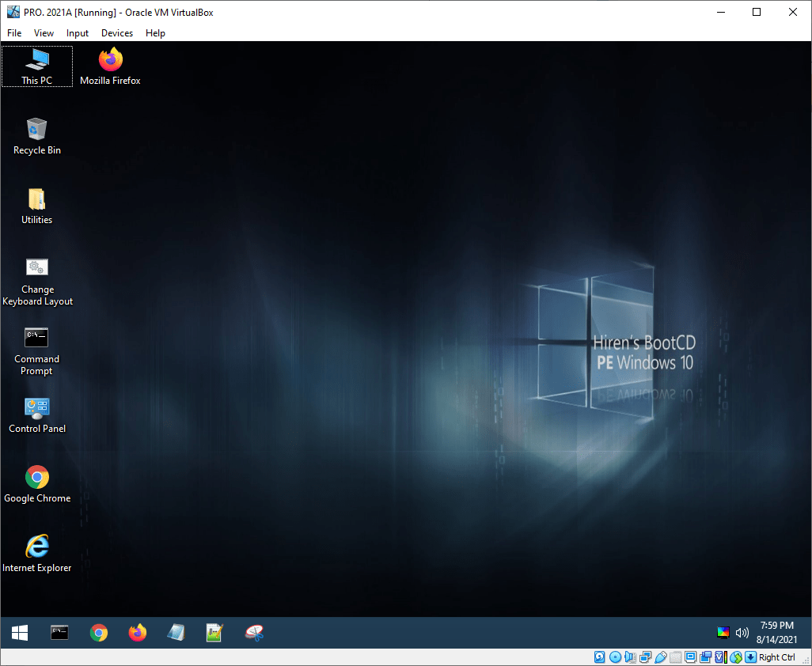
Task: Close the VirtualBox VM window
Action: pyautogui.click(x=792, y=12)
